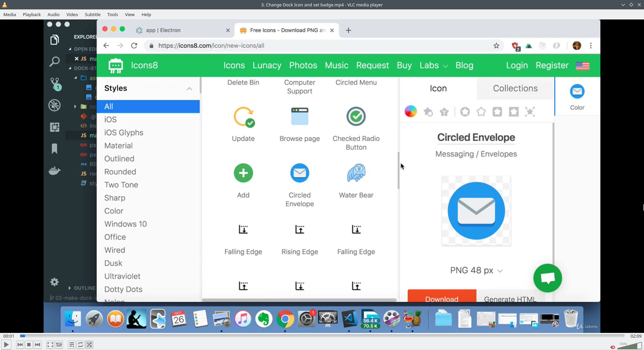Switch to the Collections tab
The height and width of the screenshot is (350, 644).
pos(515,88)
